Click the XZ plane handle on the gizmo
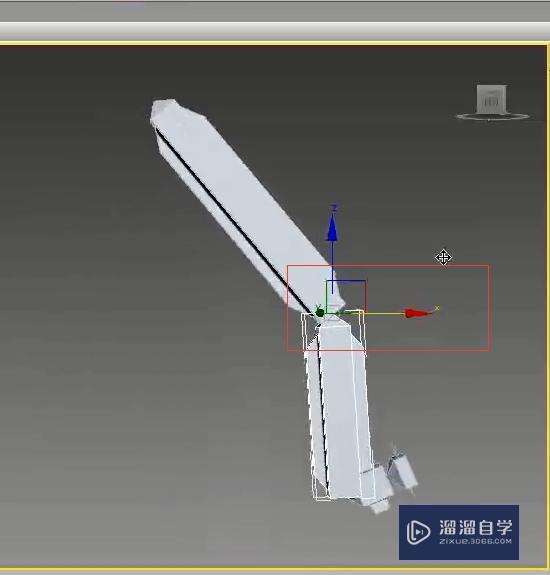The image size is (550, 575). [x=346, y=296]
